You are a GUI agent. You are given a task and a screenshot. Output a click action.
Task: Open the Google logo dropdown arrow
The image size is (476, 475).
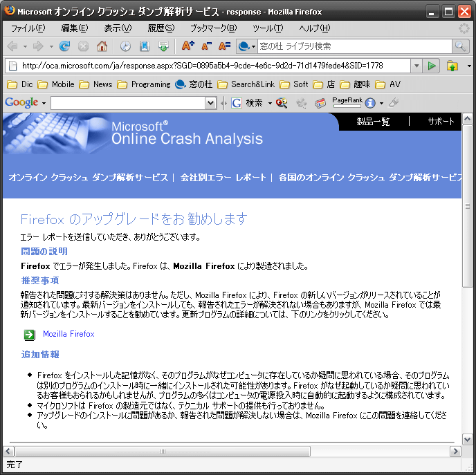point(44,103)
